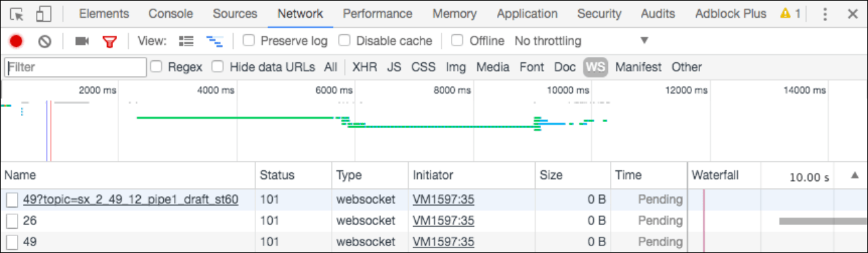The height and width of the screenshot is (253, 868).
Task: Sort by the Time column header
Action: (x=648, y=175)
